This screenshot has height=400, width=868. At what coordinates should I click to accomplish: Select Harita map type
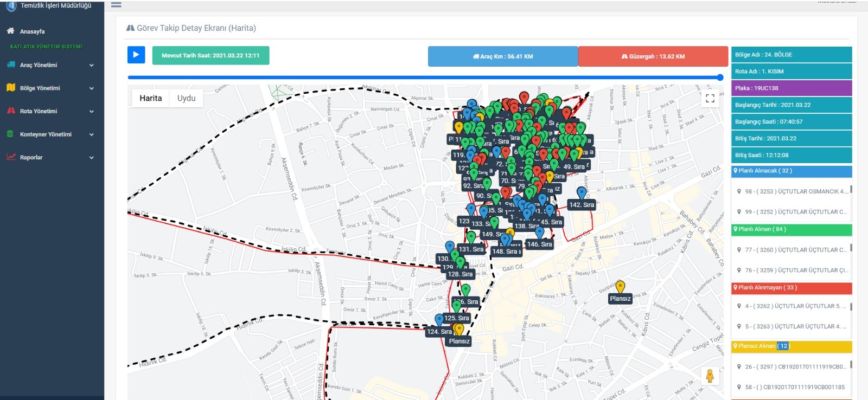click(x=150, y=98)
